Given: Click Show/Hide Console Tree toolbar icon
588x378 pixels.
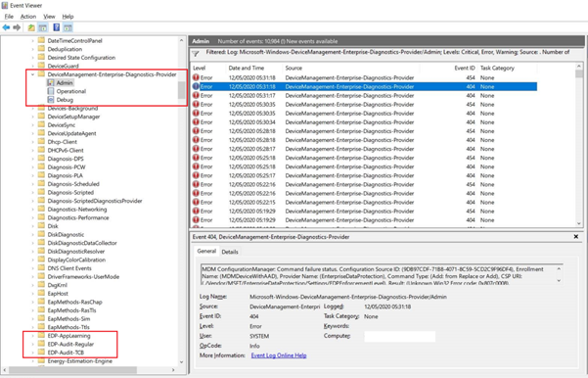Looking at the screenshot, I should coord(43,27).
